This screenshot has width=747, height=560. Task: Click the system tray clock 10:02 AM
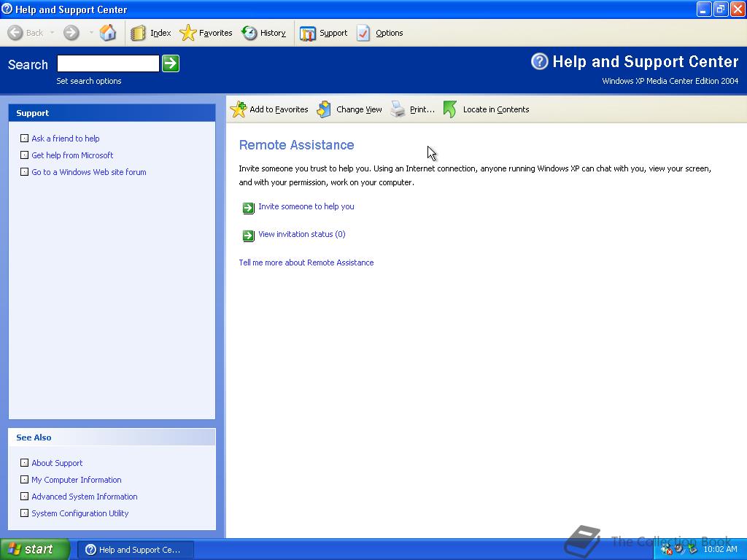[720, 549]
